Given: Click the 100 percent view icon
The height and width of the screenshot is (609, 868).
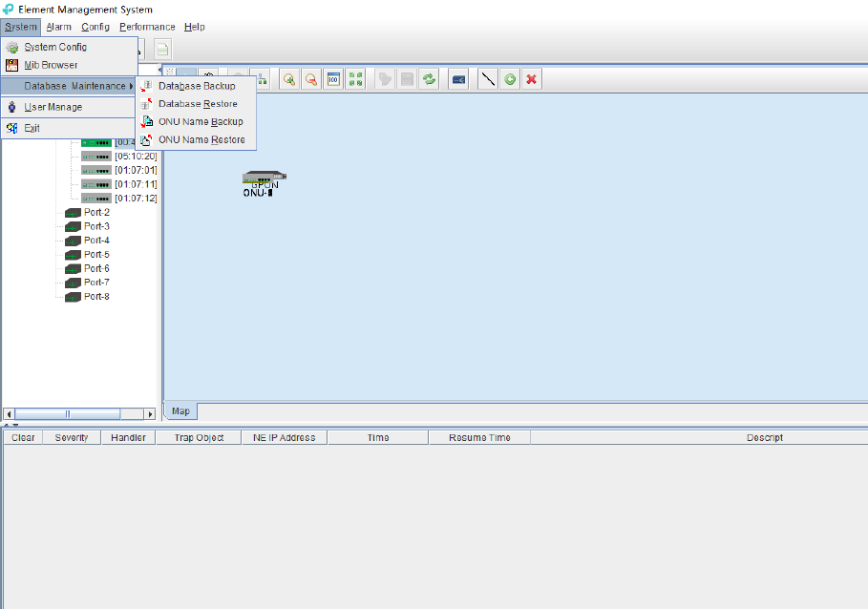Looking at the screenshot, I should point(333,79).
